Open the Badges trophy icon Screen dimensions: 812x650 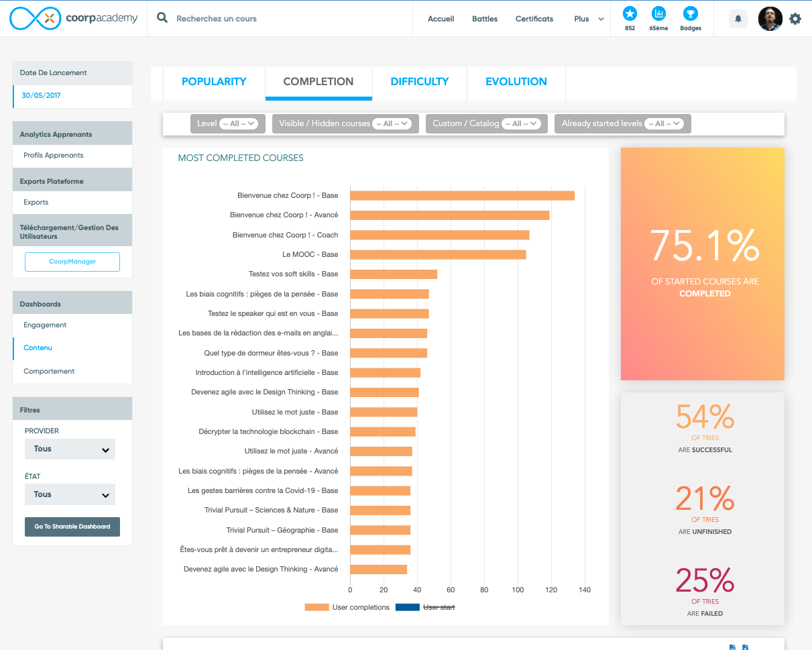click(x=690, y=14)
